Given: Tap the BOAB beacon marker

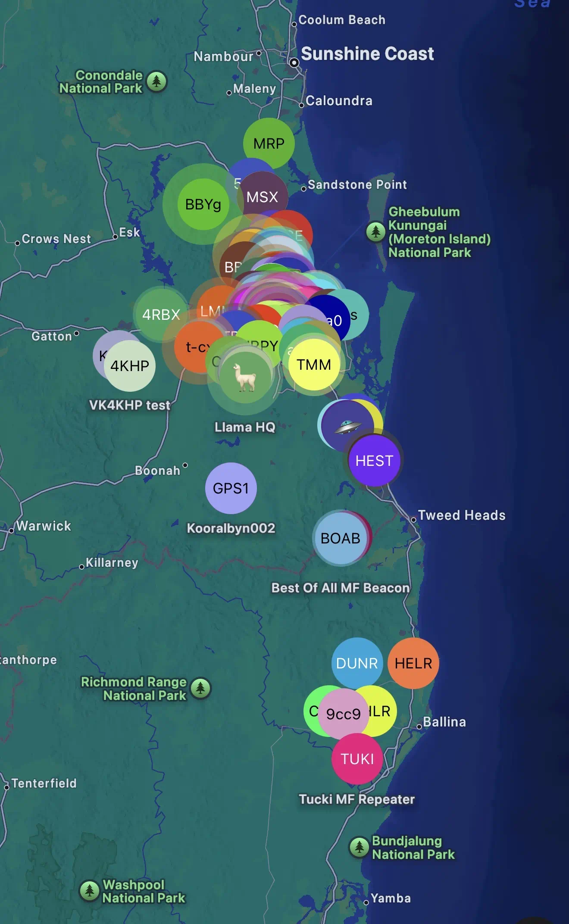Looking at the screenshot, I should 340,538.
